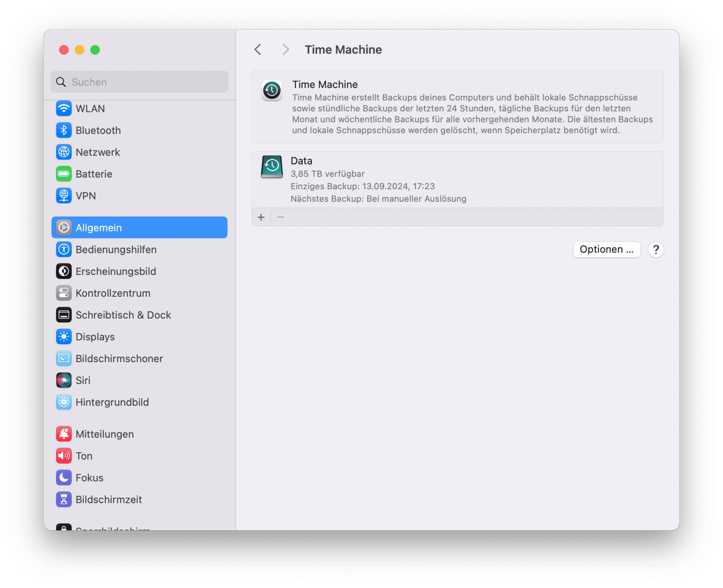The height and width of the screenshot is (588, 723).
Task: Click the colorful Siri icon
Action: coord(64,381)
